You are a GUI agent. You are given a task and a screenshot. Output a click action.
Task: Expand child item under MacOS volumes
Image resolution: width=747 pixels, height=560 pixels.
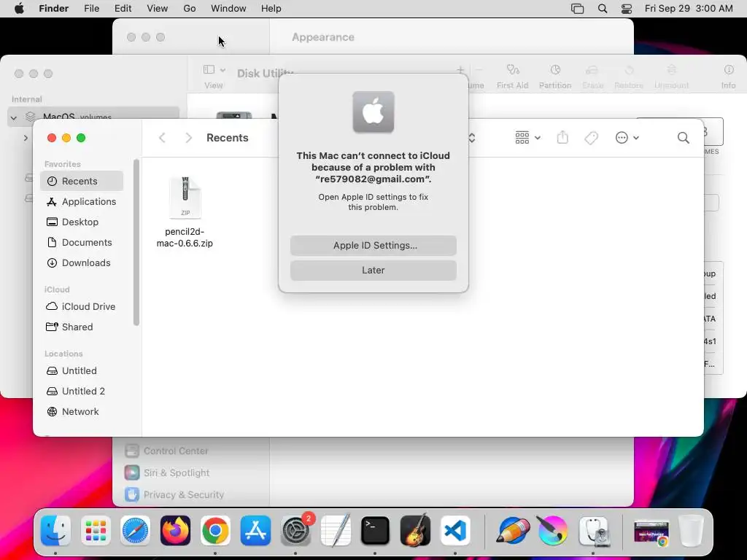26,138
